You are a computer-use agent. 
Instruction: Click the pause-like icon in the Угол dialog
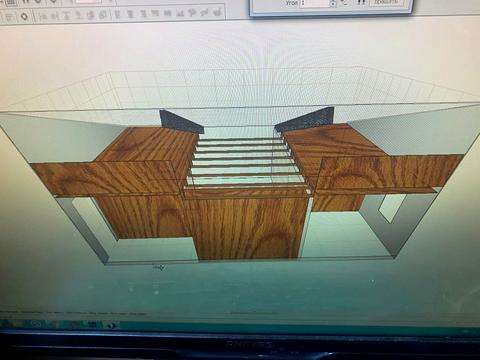coord(361,3)
